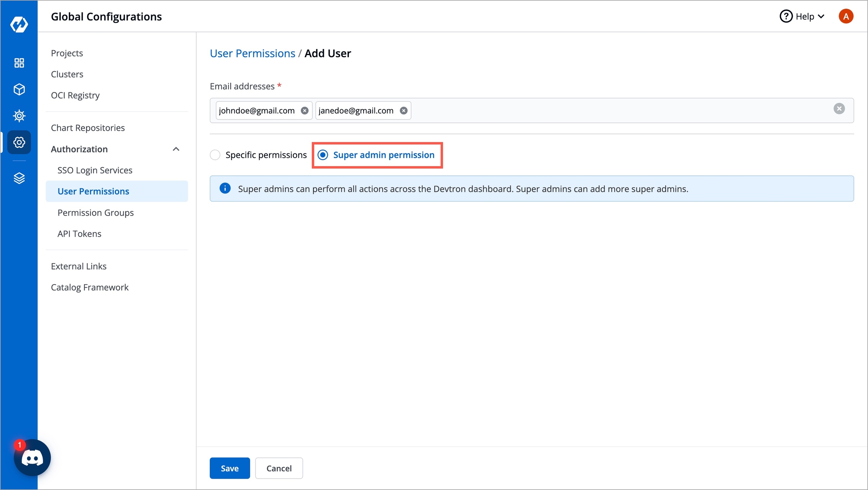Click the johndoe@gmail.com email text
This screenshot has height=490, width=868.
[257, 110]
